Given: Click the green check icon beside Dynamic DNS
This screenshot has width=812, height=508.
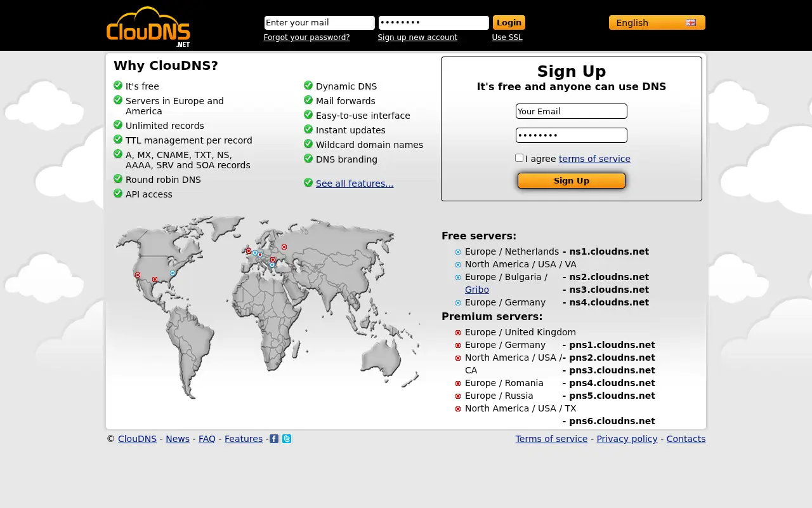Looking at the screenshot, I should pyautogui.click(x=308, y=85).
